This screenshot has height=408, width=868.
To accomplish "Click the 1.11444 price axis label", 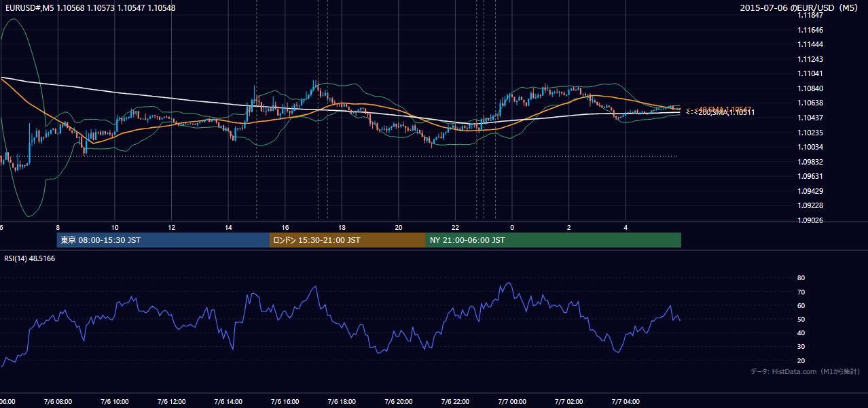I will coord(810,44).
